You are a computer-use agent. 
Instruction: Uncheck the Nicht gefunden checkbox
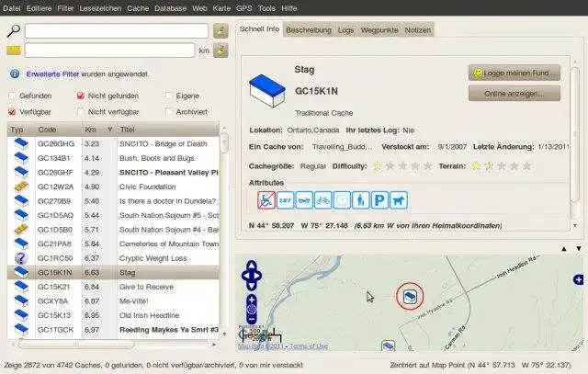point(80,96)
